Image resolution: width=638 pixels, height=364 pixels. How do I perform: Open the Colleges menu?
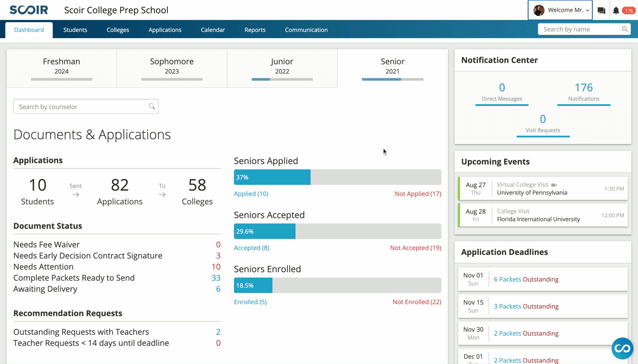click(118, 30)
